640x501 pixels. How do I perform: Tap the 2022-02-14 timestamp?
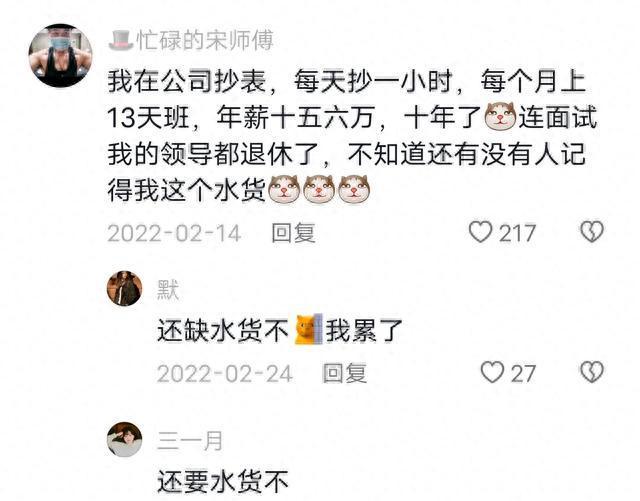click(x=174, y=233)
